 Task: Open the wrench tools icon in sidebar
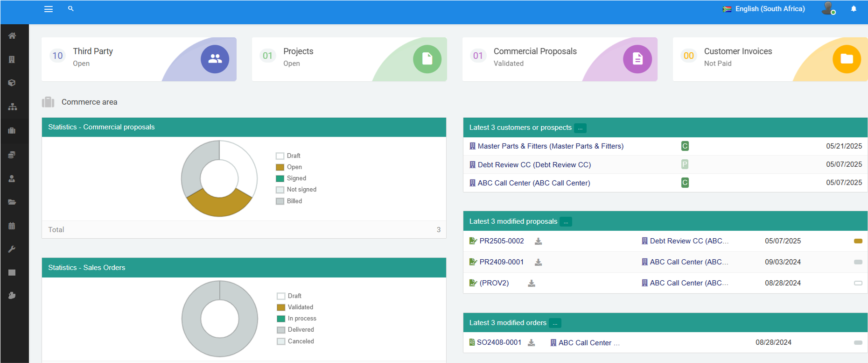coord(12,249)
